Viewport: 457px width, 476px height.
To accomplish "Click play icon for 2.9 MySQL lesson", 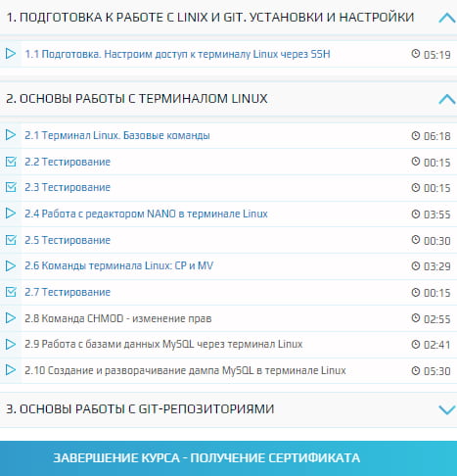I will pyautogui.click(x=11, y=344).
